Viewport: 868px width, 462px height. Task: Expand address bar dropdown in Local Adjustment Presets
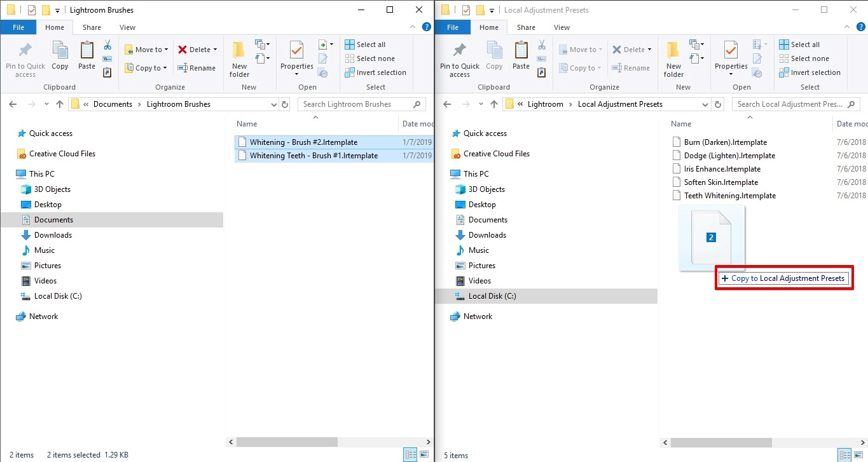[705, 104]
